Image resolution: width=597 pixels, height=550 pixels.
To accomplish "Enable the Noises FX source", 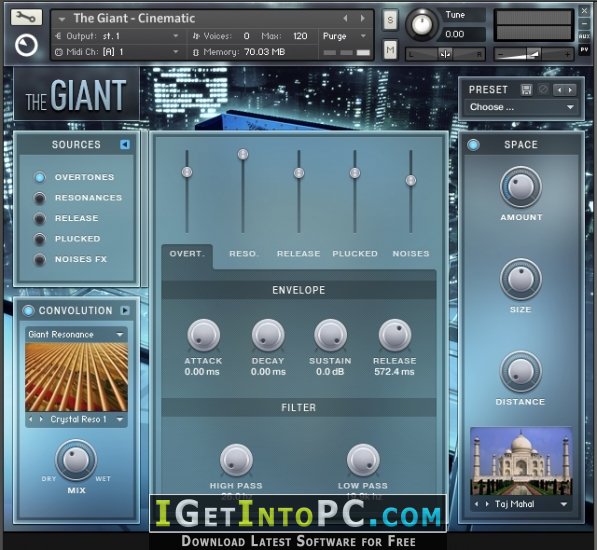I will (x=40, y=259).
